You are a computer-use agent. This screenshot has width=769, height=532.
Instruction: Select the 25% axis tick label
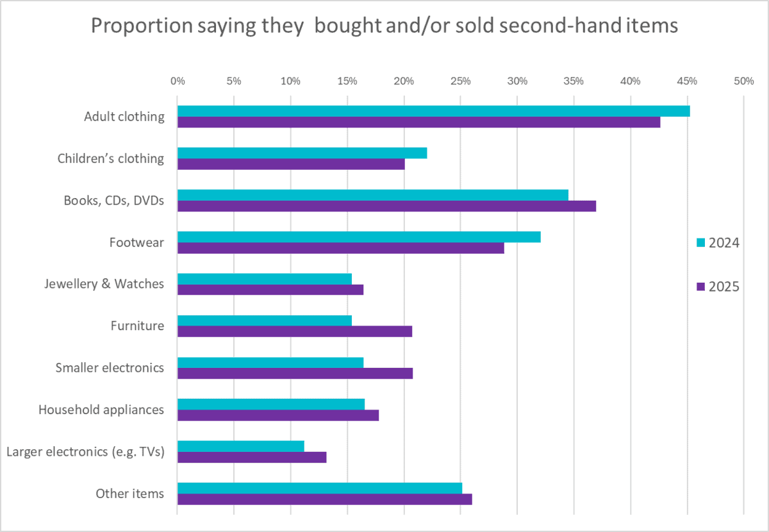coord(461,81)
